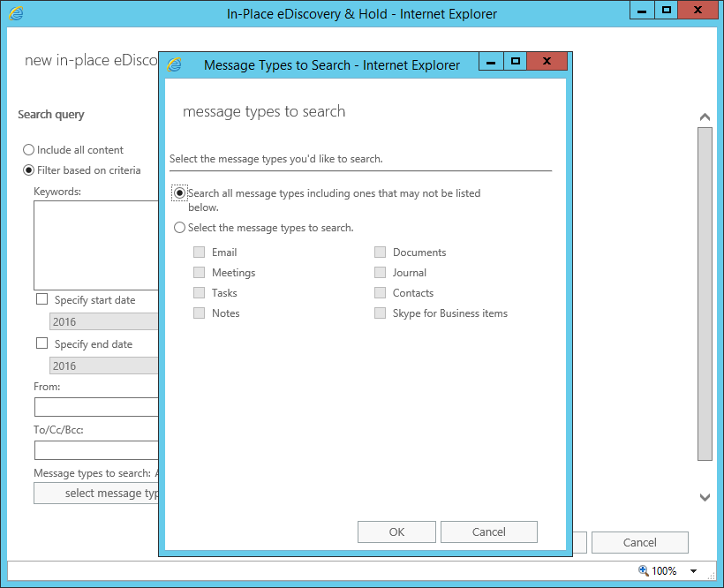This screenshot has height=588, width=724.
Task: Click the Search query heading
Action: tap(51, 115)
